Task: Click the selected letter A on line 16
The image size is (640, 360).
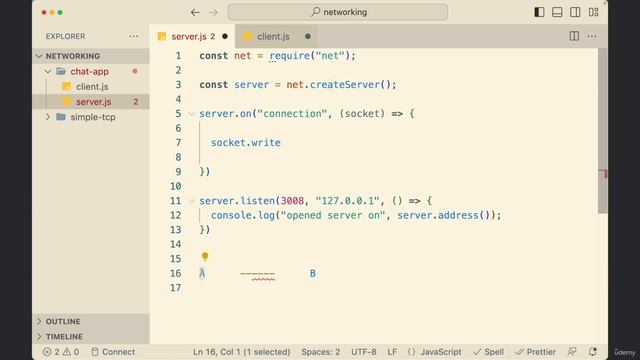Action: tap(202, 273)
